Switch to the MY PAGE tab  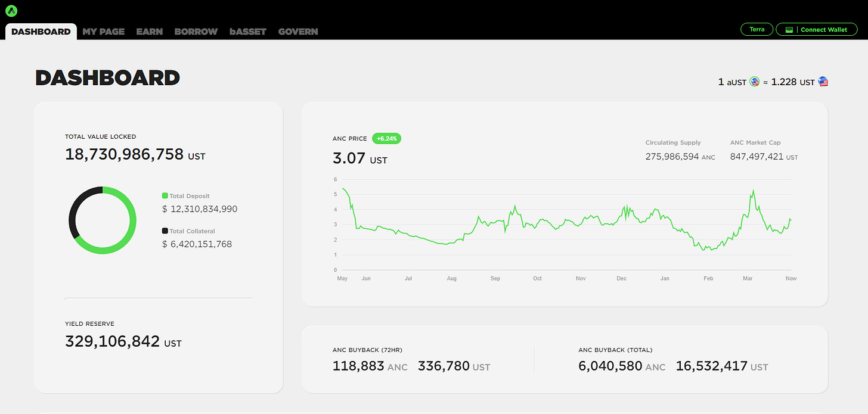point(104,32)
